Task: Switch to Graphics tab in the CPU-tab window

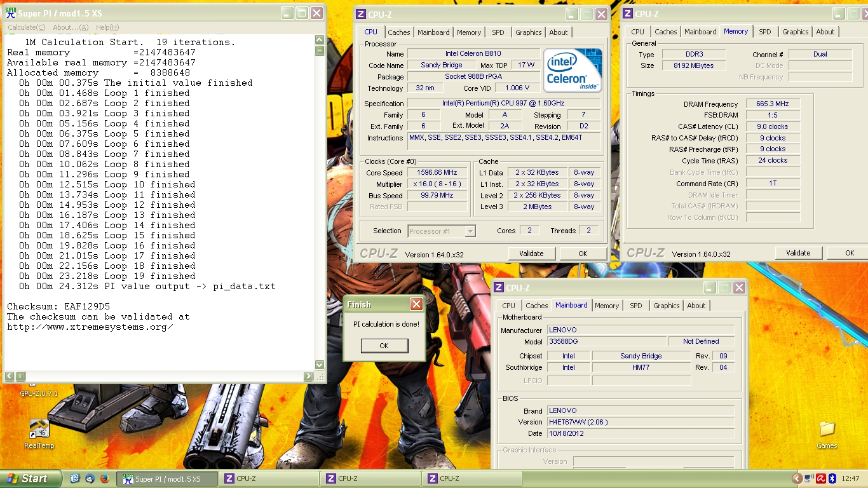Action: pyautogui.click(x=529, y=32)
